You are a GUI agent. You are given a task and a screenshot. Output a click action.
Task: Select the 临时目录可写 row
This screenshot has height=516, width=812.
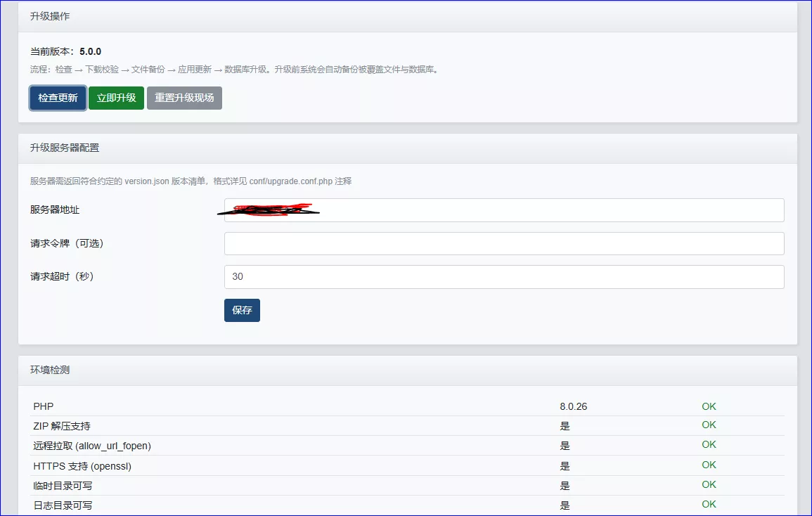[x=407, y=486]
